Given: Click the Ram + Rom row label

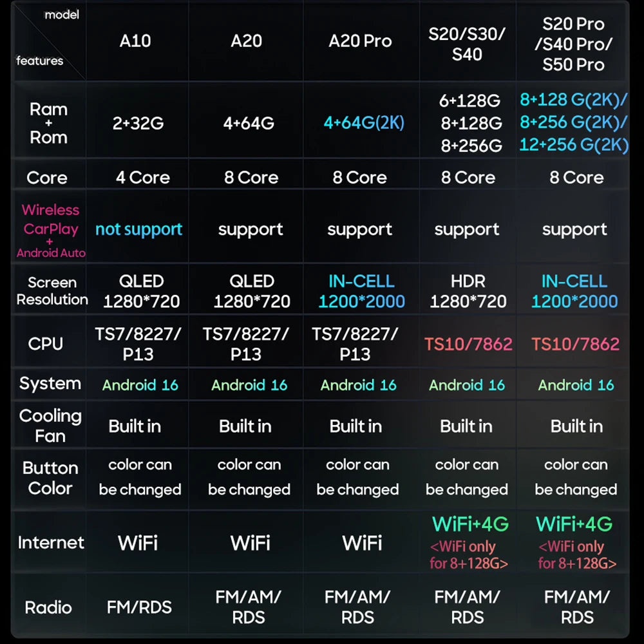Looking at the screenshot, I should click(x=48, y=123).
